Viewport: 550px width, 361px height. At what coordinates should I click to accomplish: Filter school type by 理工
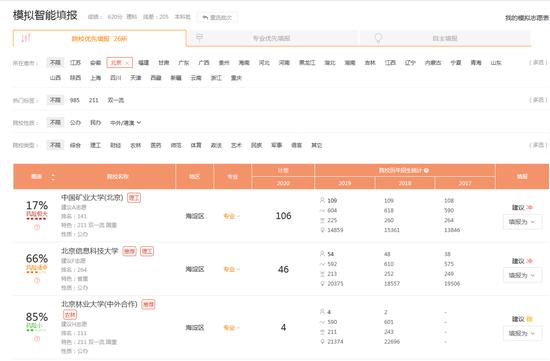(95, 145)
